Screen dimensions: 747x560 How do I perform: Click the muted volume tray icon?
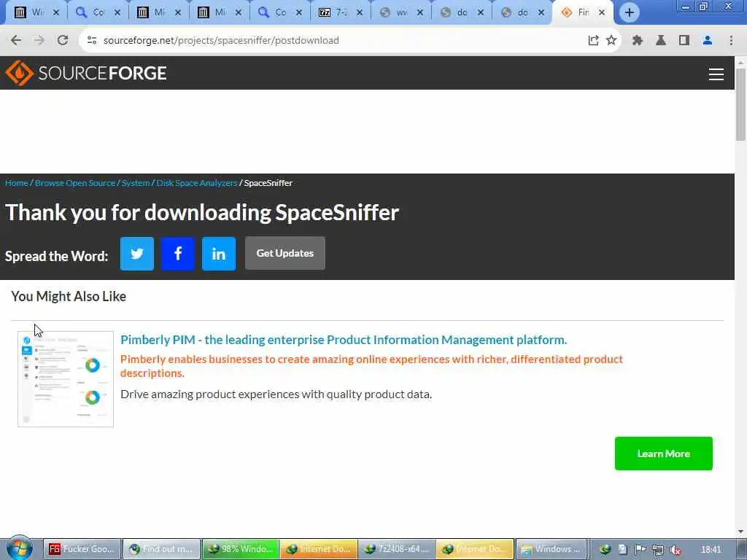[675, 550]
